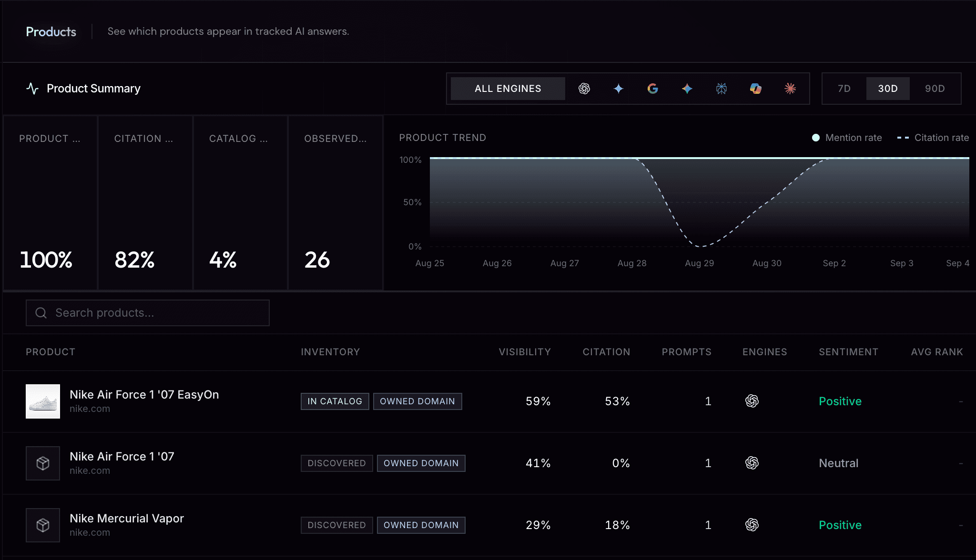
Task: Click the Product Summary pulse icon
Action: (x=32, y=89)
